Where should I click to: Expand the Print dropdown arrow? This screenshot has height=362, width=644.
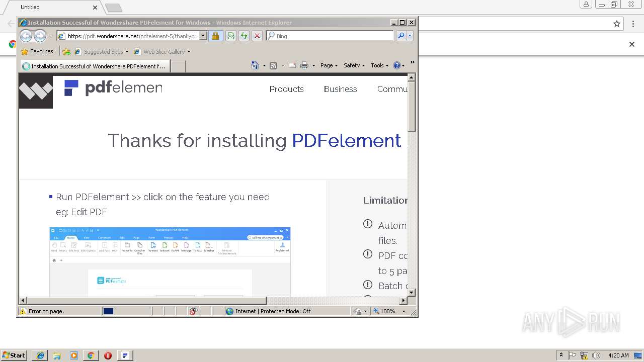point(313,65)
